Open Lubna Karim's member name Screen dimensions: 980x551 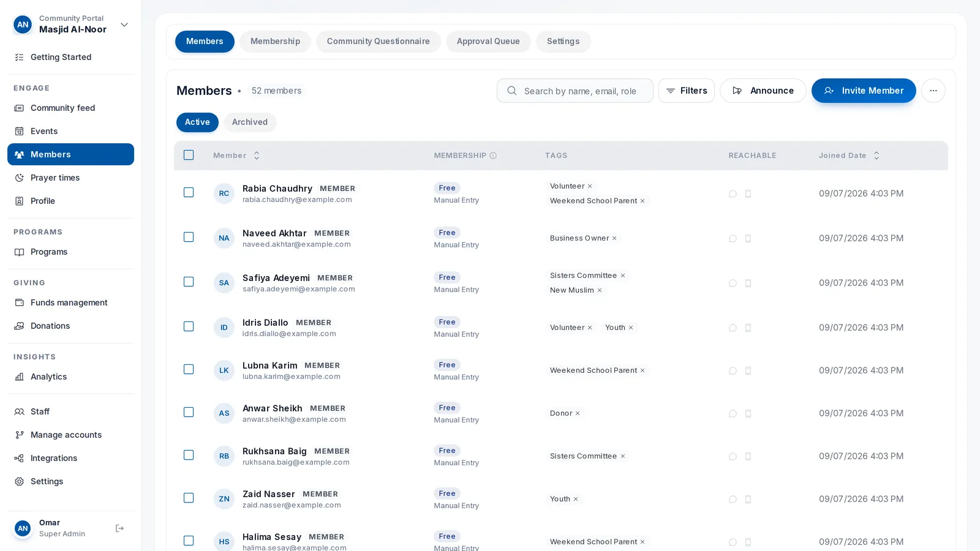click(x=269, y=365)
